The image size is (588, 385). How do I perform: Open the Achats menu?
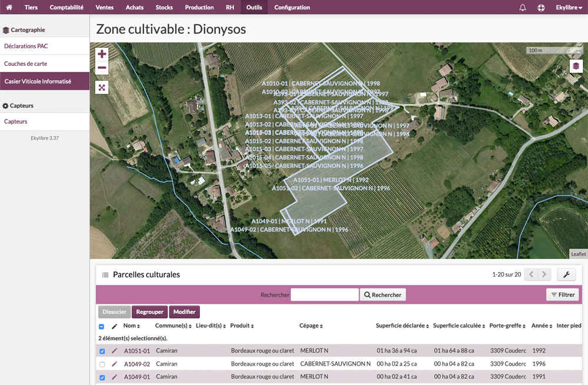pos(135,7)
